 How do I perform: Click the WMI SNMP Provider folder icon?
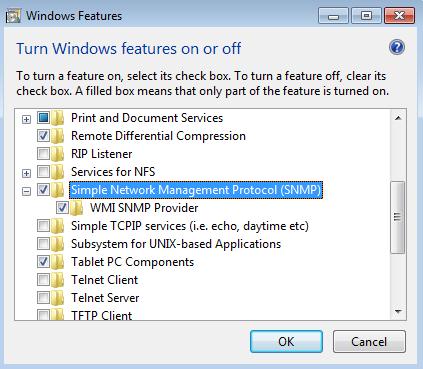pyautogui.click(x=76, y=208)
